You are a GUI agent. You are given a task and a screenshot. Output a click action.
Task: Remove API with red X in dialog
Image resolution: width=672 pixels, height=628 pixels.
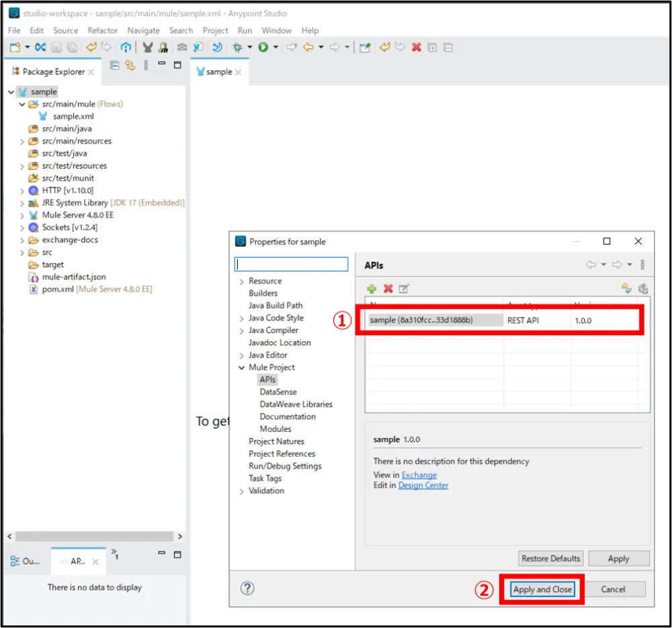(x=388, y=289)
